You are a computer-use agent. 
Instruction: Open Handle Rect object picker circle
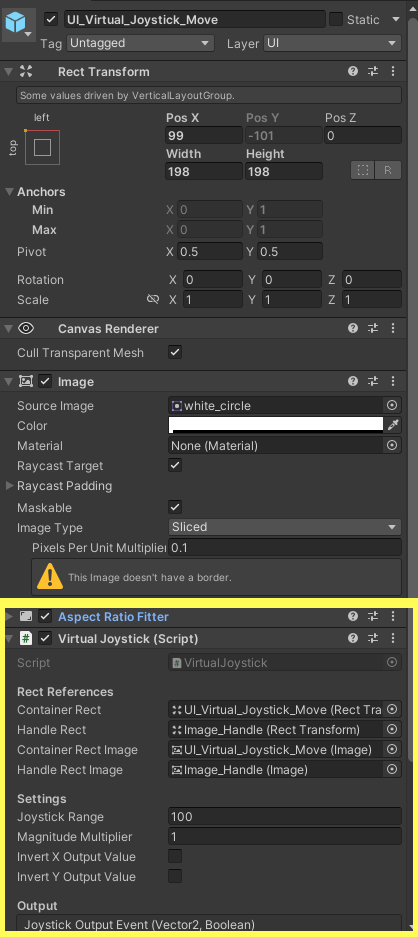392,730
